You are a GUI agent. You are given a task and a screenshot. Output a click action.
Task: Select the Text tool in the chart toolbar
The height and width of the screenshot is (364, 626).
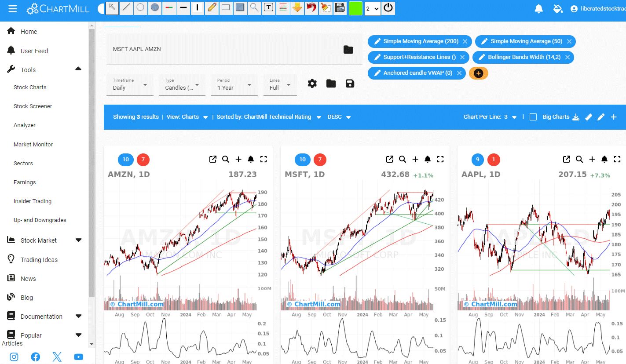pyautogui.click(x=268, y=7)
